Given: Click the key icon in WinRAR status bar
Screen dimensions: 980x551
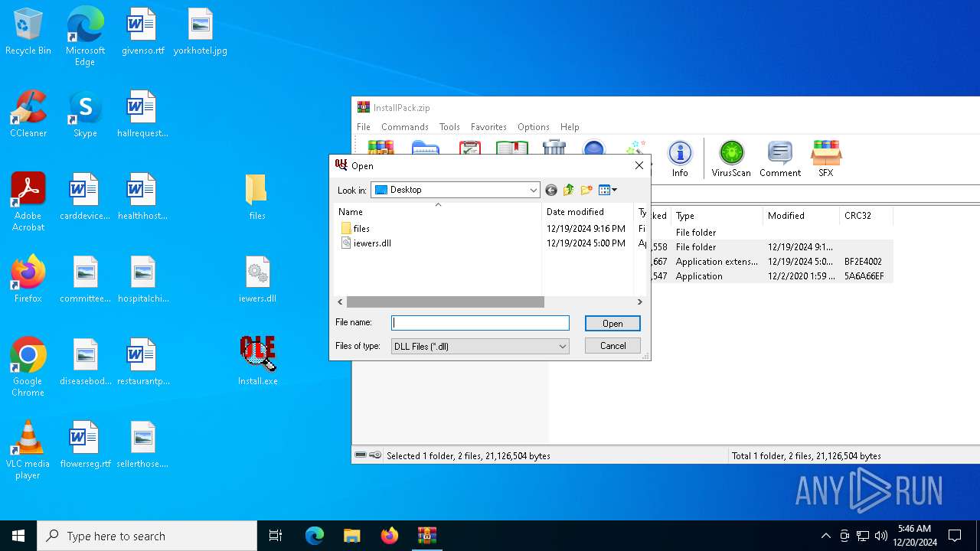Looking at the screenshot, I should click(375, 455).
